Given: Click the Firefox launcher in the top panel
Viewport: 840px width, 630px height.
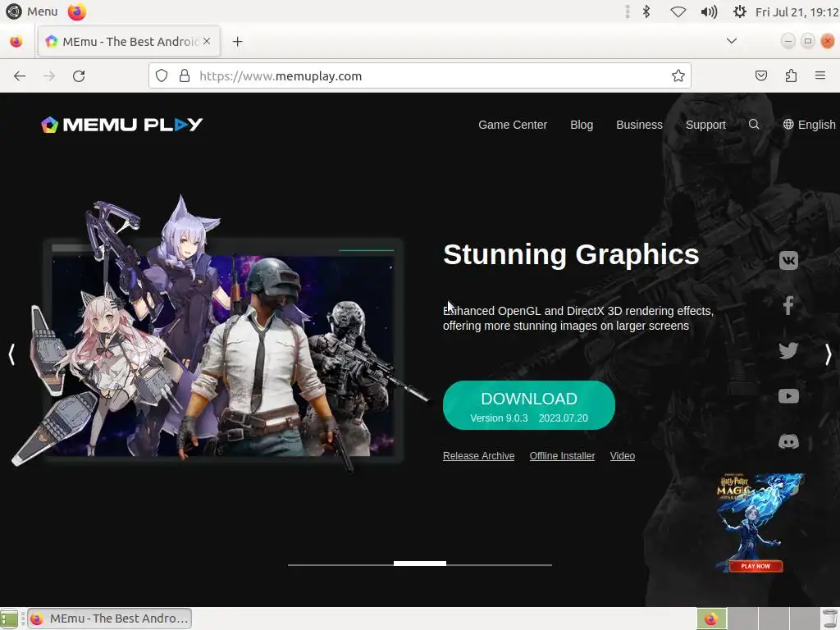Looking at the screenshot, I should click(x=76, y=11).
